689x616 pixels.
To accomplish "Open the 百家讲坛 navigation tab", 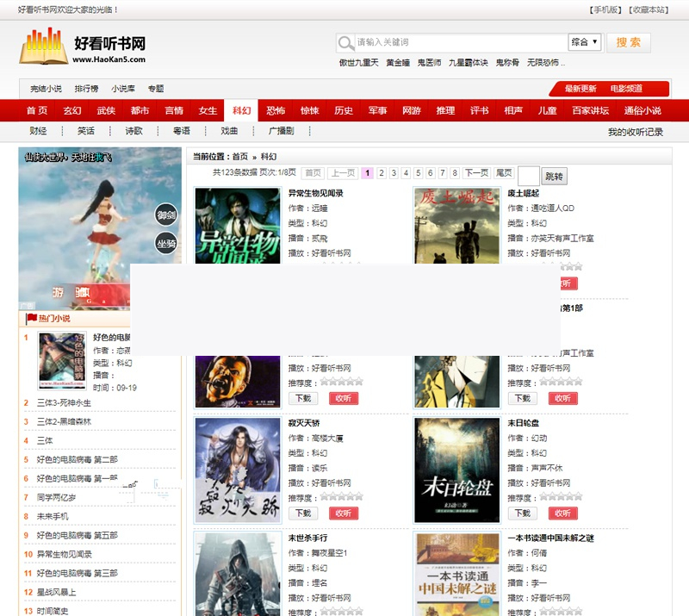I will (x=593, y=110).
